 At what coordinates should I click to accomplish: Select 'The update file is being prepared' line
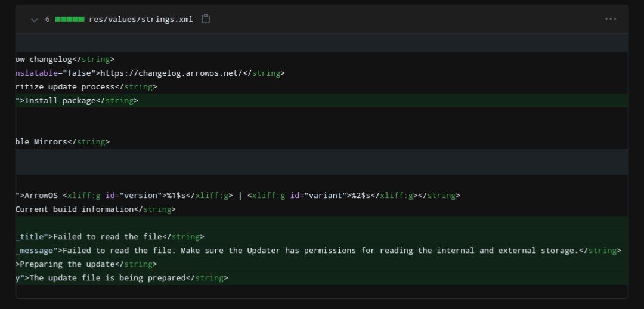coord(321,278)
